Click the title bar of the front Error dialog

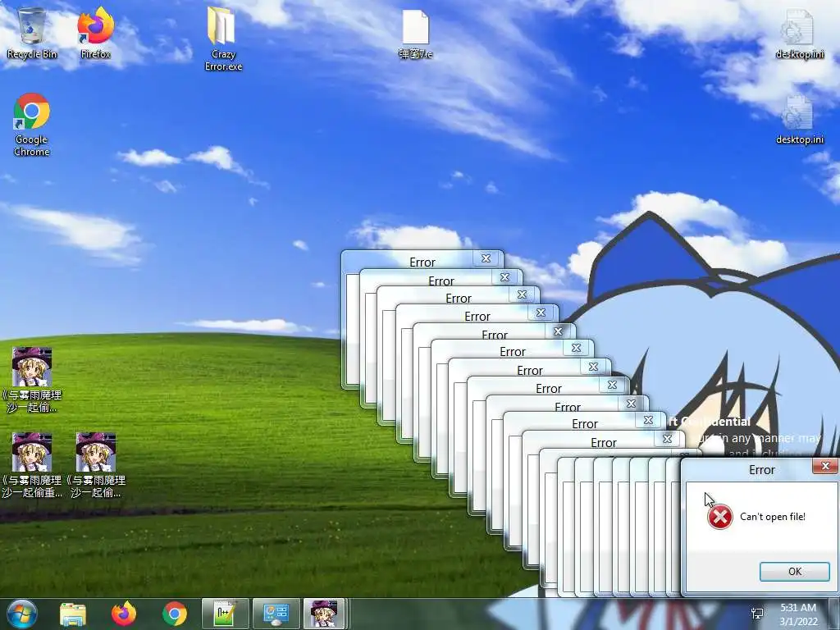(760, 470)
